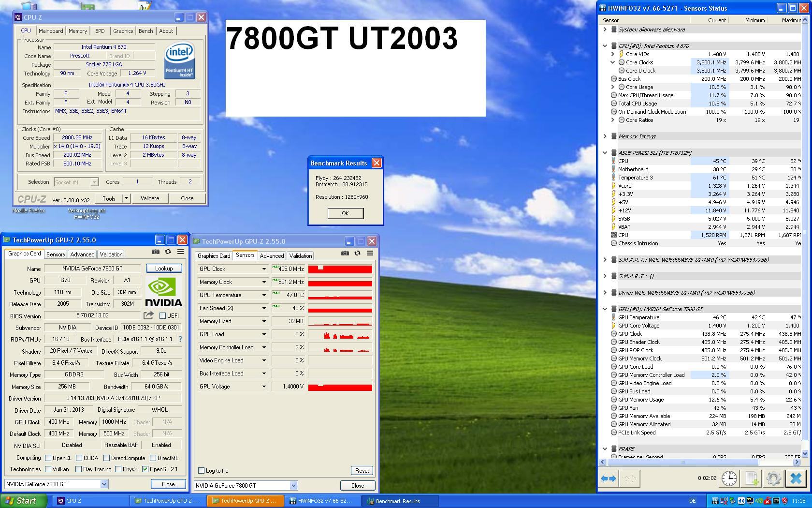Click the CPU-Z Socket #1 selection field

[76, 182]
